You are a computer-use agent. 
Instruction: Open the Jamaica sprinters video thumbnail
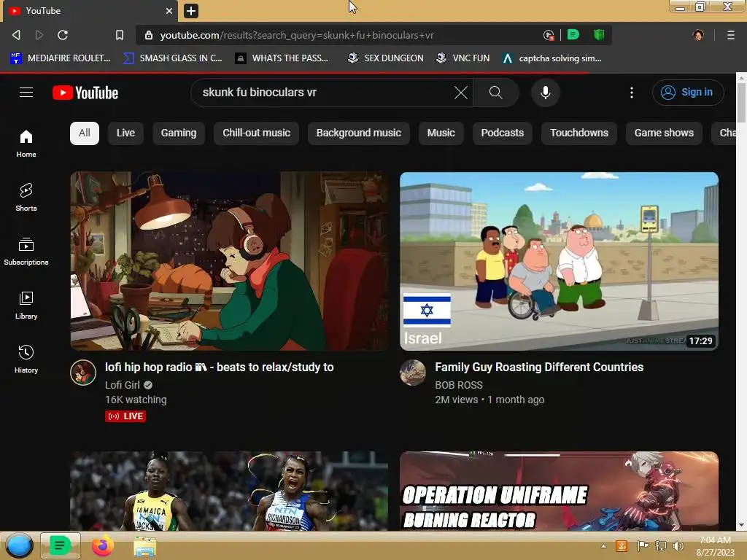[229, 491]
